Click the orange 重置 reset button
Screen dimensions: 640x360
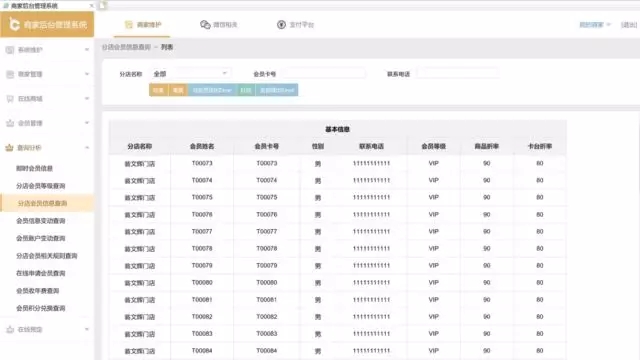tap(178, 90)
